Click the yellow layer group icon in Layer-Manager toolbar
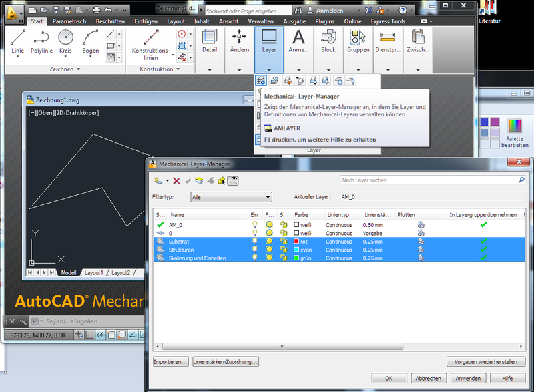The image size is (534, 392). 199,180
